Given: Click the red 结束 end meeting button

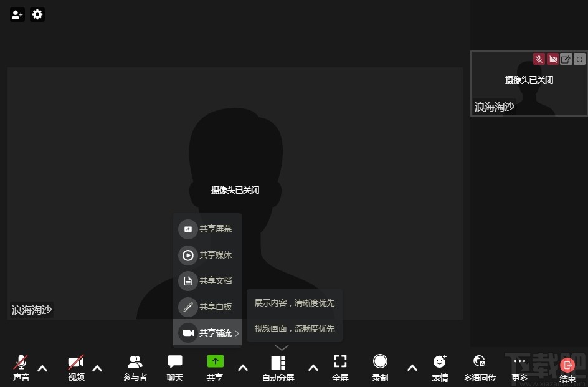Looking at the screenshot, I should 567,367.
